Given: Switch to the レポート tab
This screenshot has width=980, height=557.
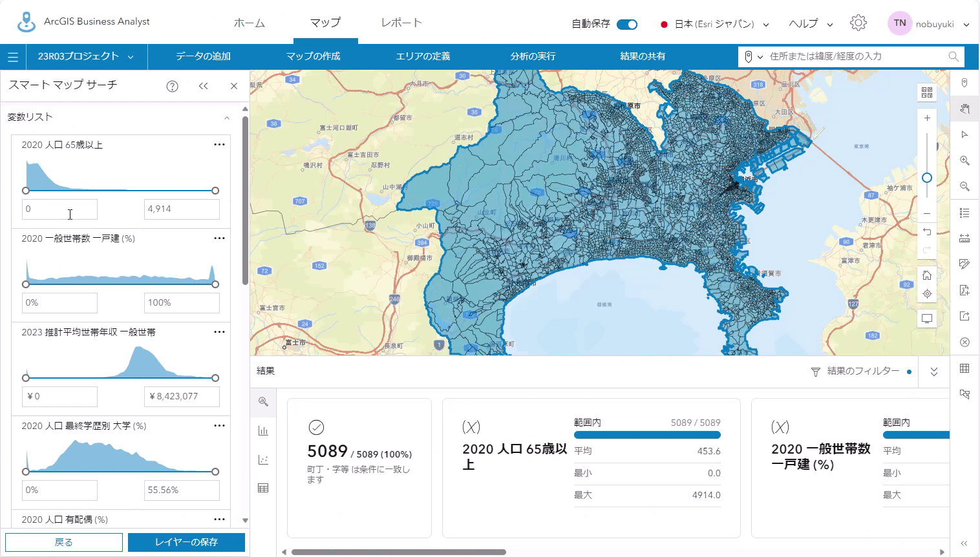Looking at the screenshot, I should coord(401,23).
